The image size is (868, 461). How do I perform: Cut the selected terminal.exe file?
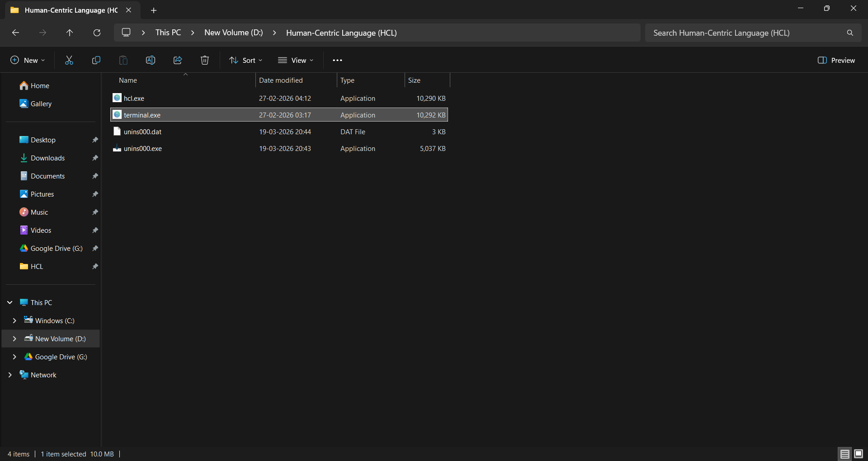pos(68,60)
